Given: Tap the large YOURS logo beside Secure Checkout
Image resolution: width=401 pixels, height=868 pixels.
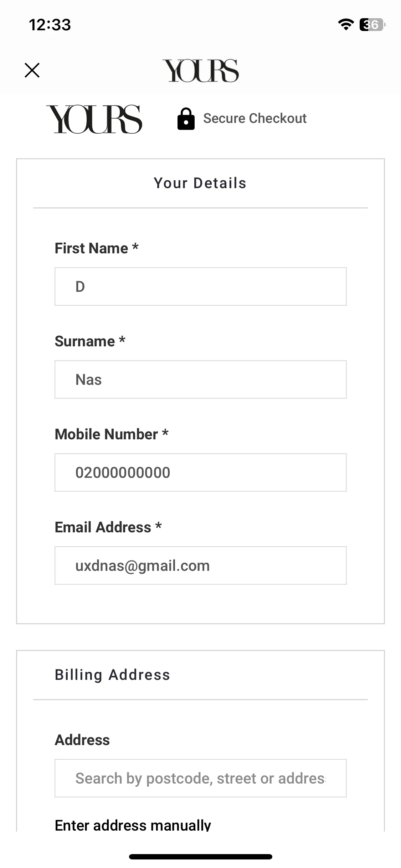Looking at the screenshot, I should pyautogui.click(x=94, y=119).
